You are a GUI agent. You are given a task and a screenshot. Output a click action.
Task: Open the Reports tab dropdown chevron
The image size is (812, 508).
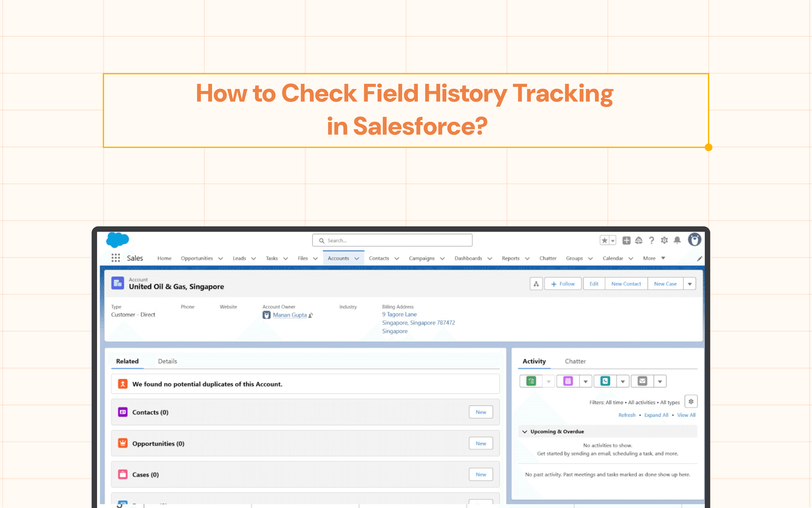(527, 258)
